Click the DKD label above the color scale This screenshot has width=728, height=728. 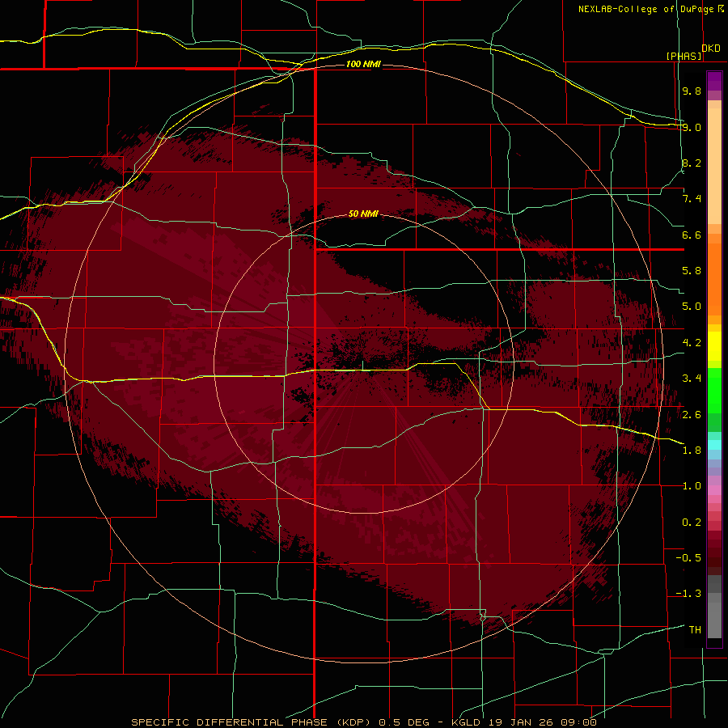pyautogui.click(x=711, y=49)
